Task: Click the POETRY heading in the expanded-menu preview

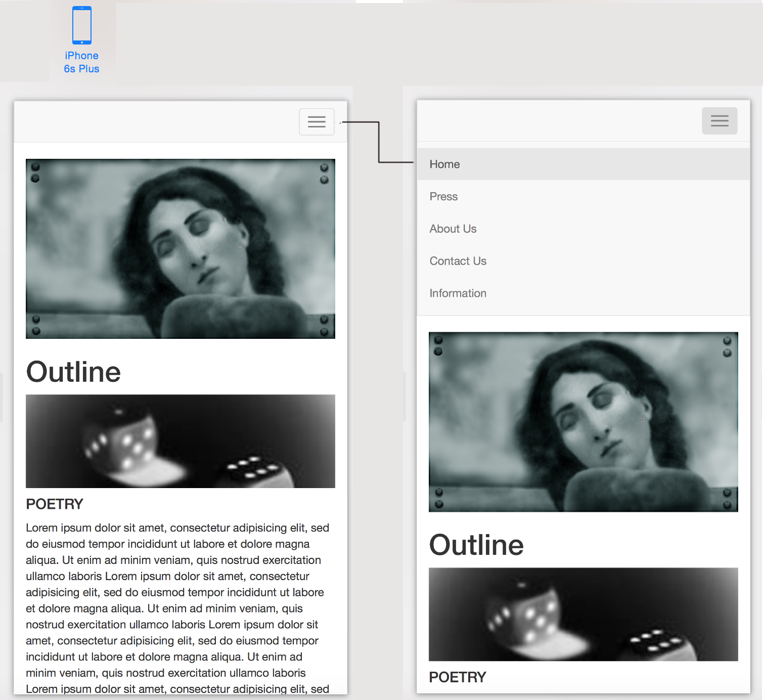Action: pos(457,677)
